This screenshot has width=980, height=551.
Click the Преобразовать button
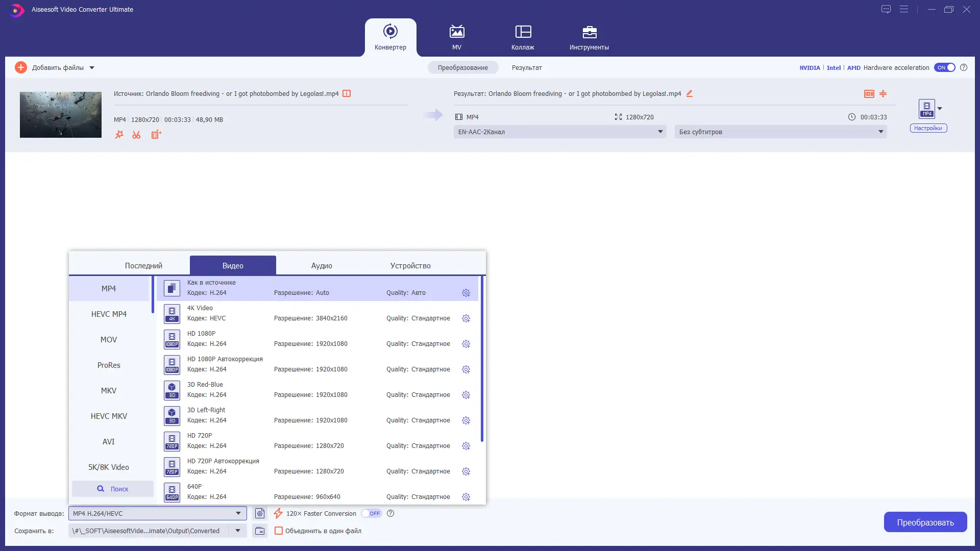click(925, 522)
